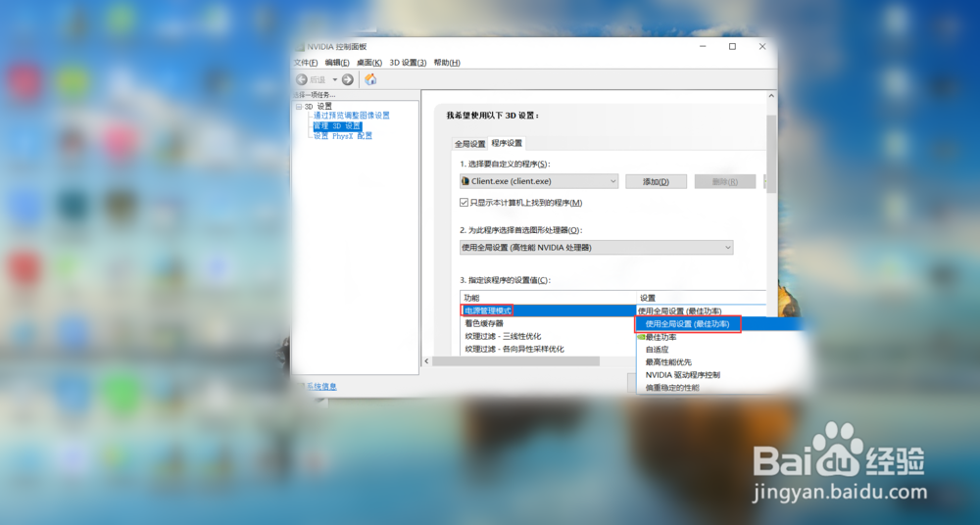Select the 电源管理模式 feature row

pos(548,310)
